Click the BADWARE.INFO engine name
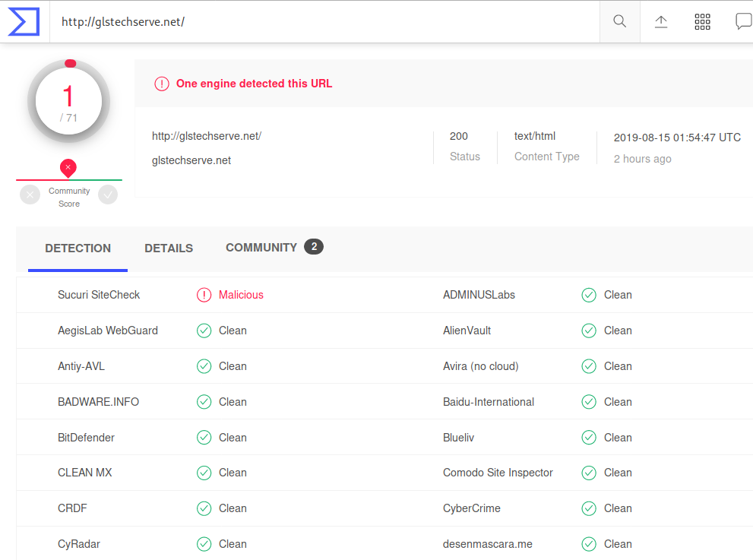753x560 pixels. [99, 401]
